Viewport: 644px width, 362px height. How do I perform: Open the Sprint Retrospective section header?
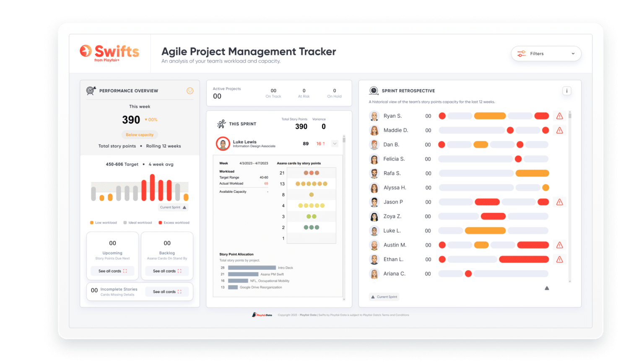point(408,90)
